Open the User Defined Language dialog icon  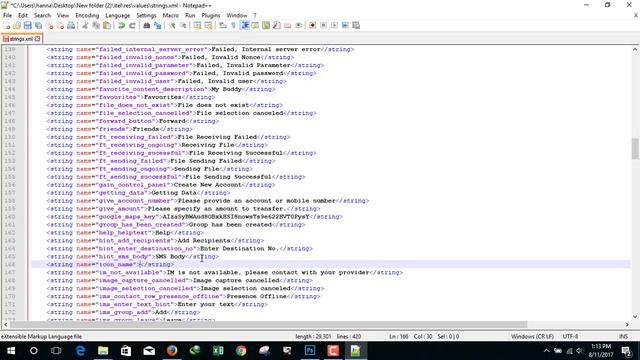[255, 25]
